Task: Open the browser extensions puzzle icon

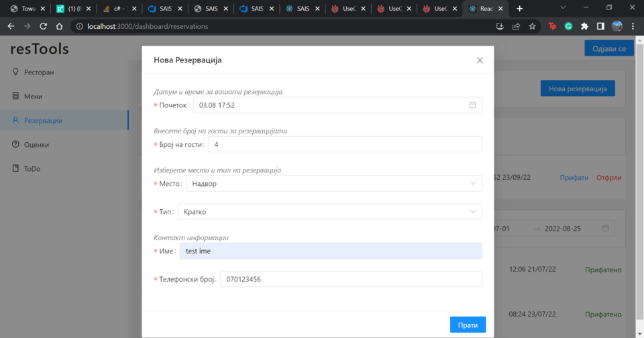Action: pyautogui.click(x=584, y=26)
